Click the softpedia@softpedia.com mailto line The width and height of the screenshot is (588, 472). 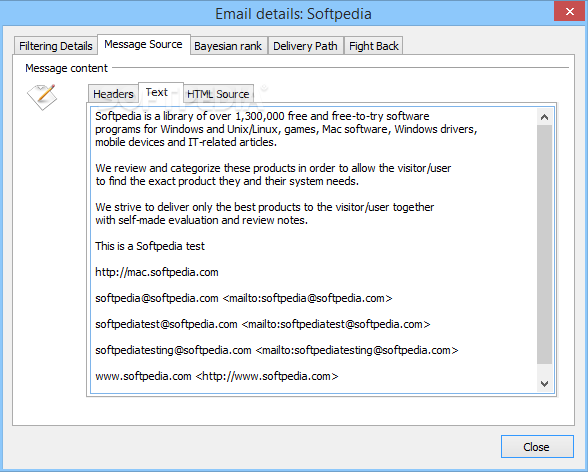244,298
